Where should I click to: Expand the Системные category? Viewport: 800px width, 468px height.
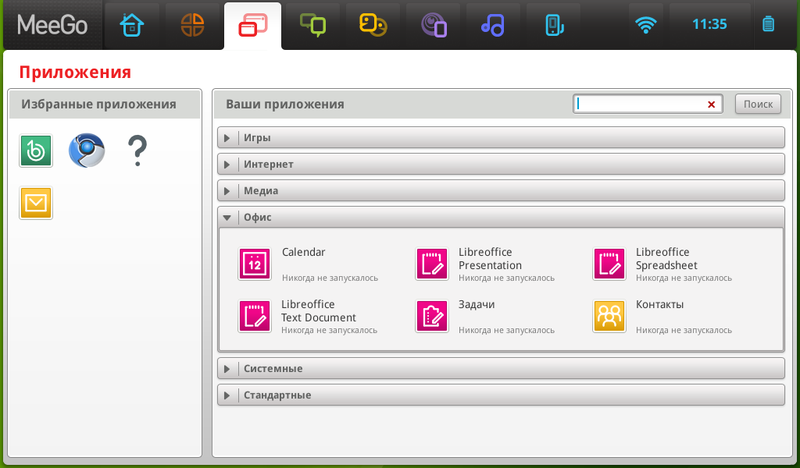tap(501, 368)
